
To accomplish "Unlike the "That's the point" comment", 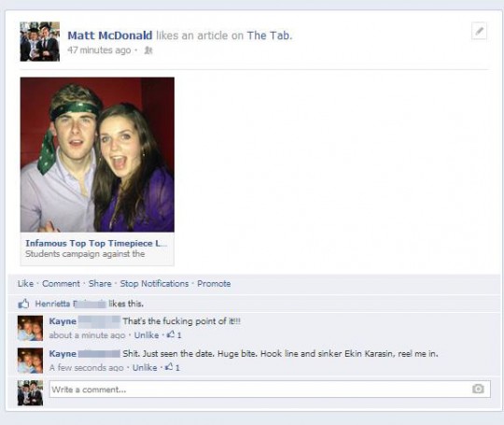I will pos(147,335).
